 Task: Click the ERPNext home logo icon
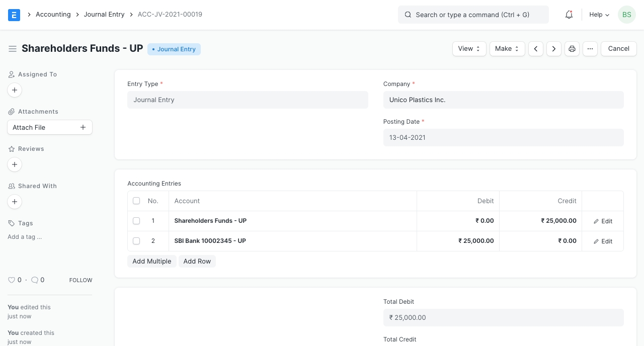14,15
